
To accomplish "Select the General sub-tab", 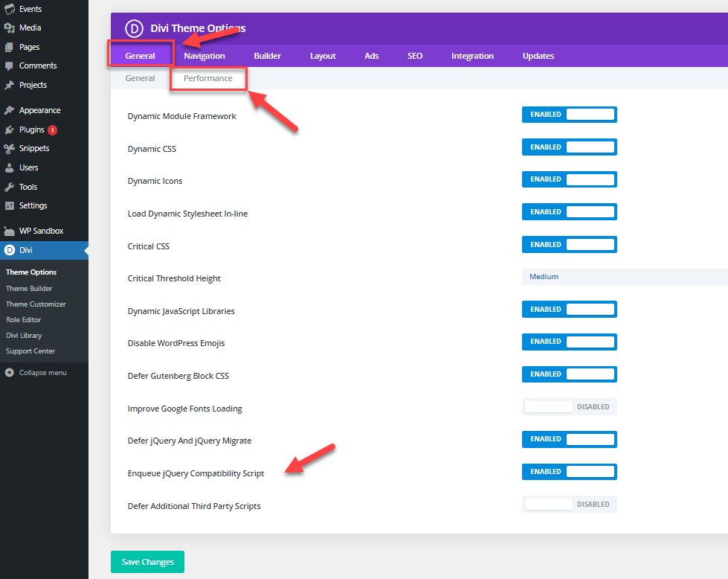I will 141,78.
